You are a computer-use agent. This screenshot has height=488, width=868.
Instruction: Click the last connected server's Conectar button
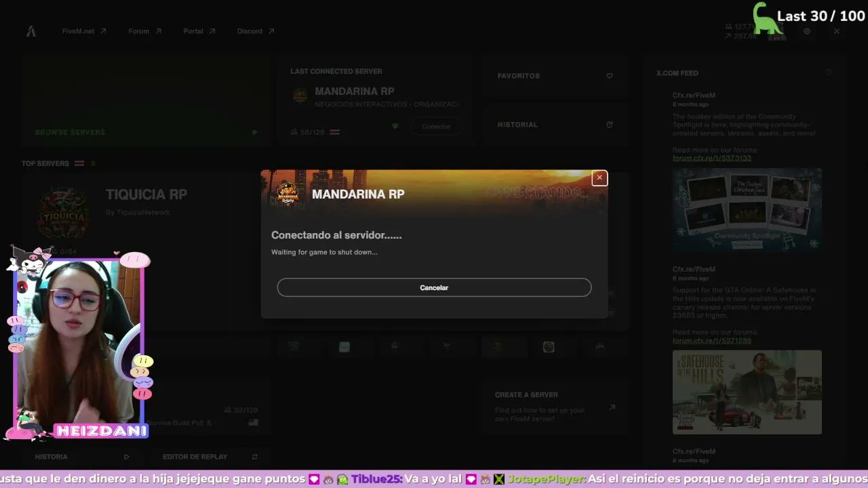coord(436,127)
